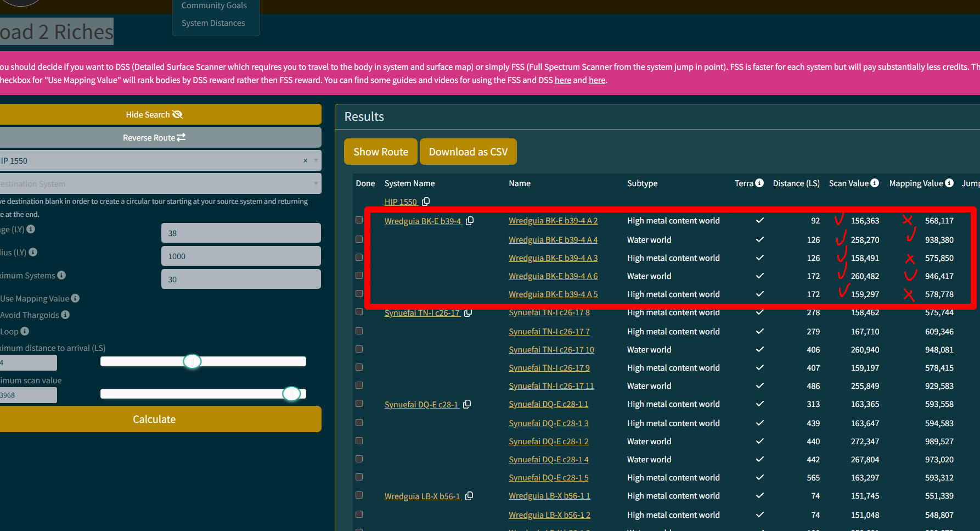The width and height of the screenshot is (980, 531).
Task: Open info icon next to Loop
Action: (x=25, y=331)
